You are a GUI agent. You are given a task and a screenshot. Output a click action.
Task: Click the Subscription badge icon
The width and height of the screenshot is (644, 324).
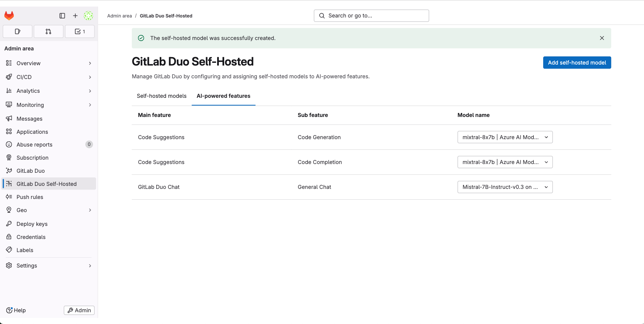pos(9,158)
